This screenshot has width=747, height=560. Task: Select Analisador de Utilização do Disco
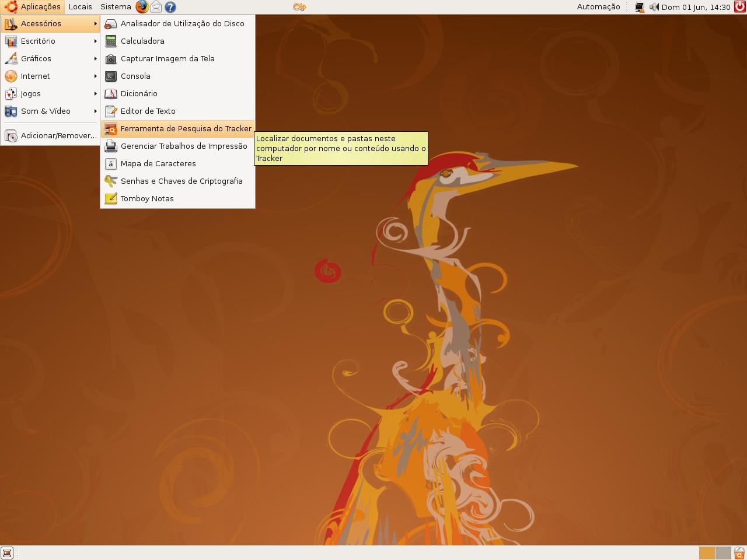[x=177, y=24]
